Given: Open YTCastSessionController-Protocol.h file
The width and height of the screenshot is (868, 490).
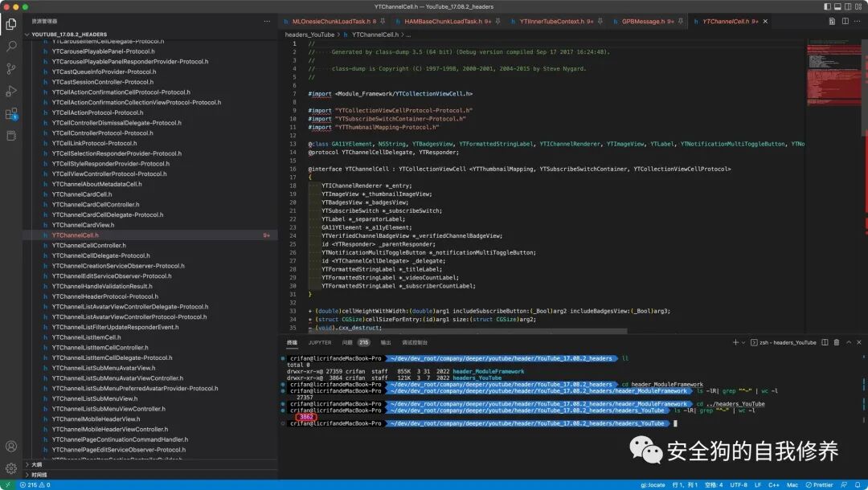Looking at the screenshot, I should point(102,82).
